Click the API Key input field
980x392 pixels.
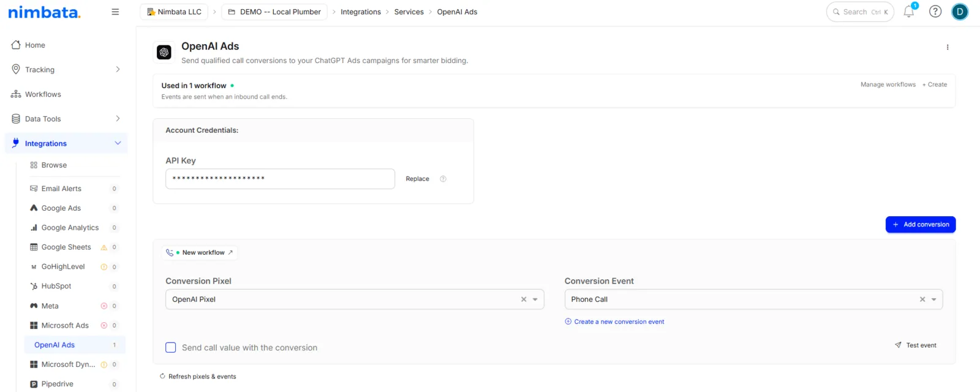click(280, 179)
